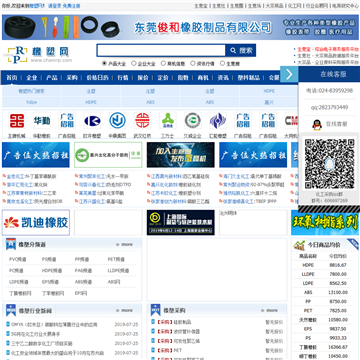The width and height of the screenshot is (360, 360).
Task: Click the 免费注册 register link
Action: (x=71, y=6)
